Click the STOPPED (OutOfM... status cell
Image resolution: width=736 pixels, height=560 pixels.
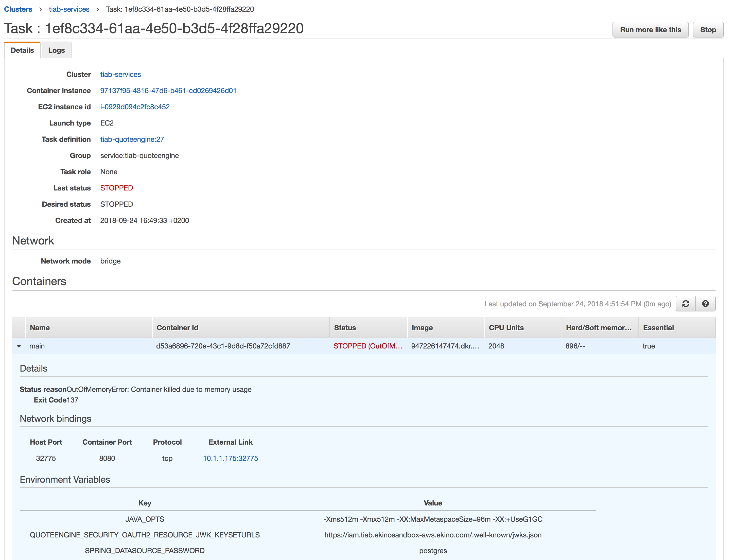(368, 346)
